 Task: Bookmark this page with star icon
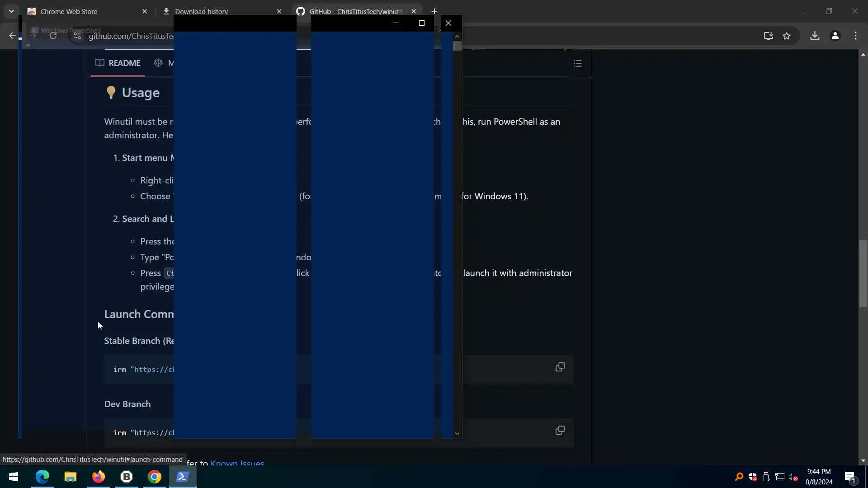coord(787,36)
